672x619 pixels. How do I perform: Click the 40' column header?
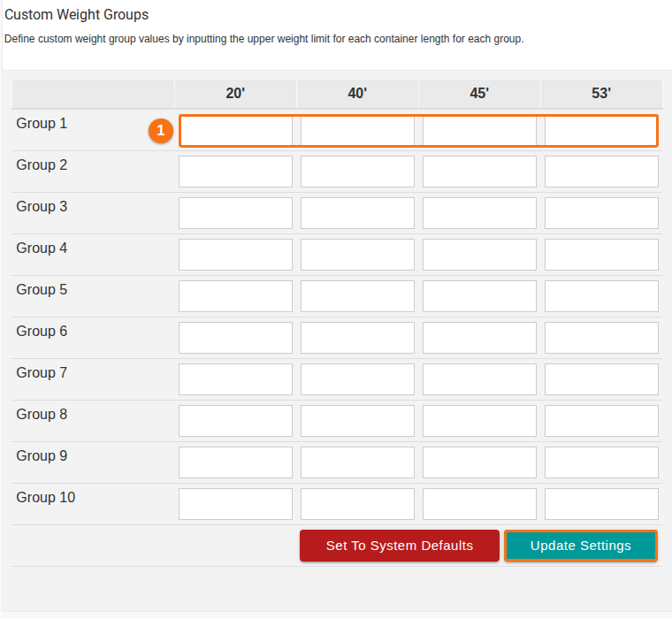(357, 93)
